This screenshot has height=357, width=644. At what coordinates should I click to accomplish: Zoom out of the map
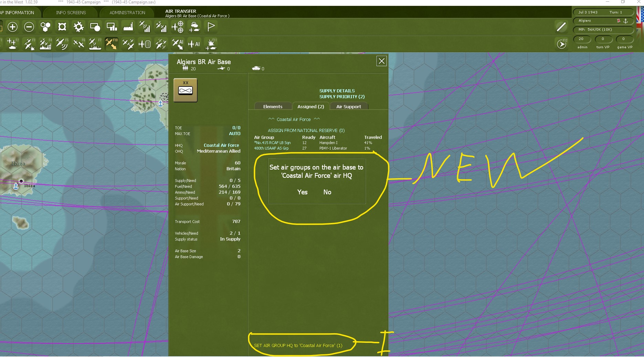click(29, 27)
